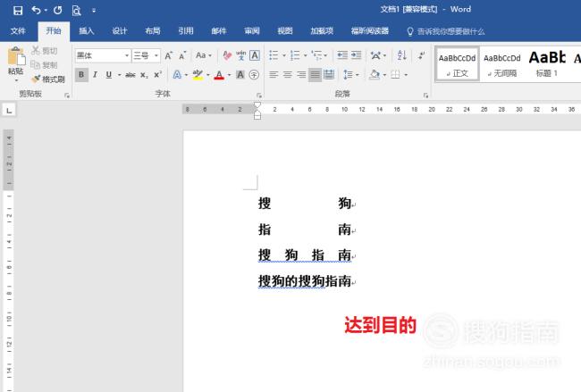The image size is (581, 392).
Task: Increase font size with grow font icon
Action: [x=169, y=55]
